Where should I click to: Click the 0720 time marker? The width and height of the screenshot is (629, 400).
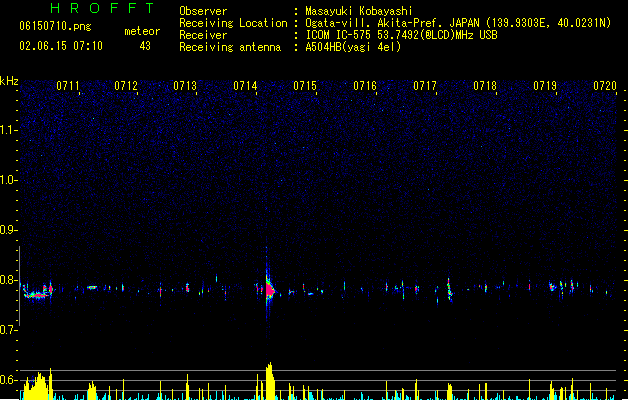(x=605, y=86)
